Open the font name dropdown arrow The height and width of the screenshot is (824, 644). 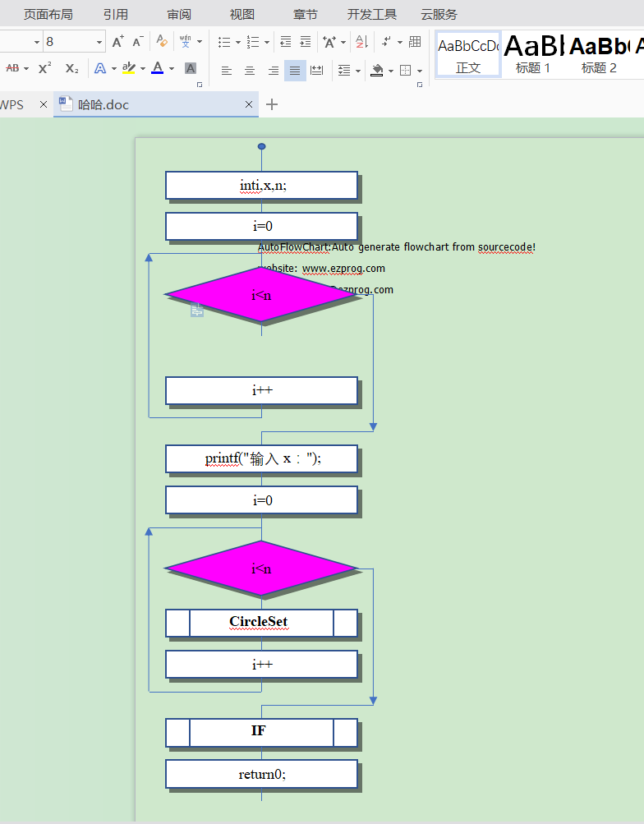[37, 42]
